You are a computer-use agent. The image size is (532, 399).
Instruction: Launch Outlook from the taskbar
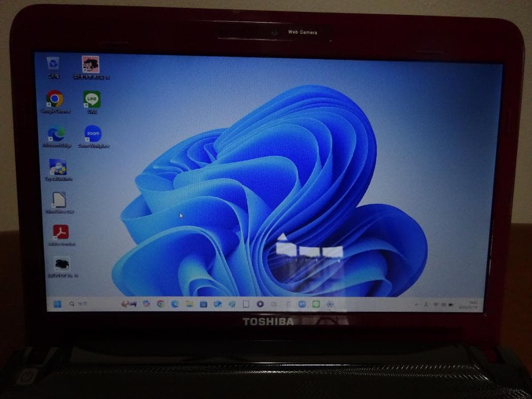pyautogui.click(x=218, y=304)
